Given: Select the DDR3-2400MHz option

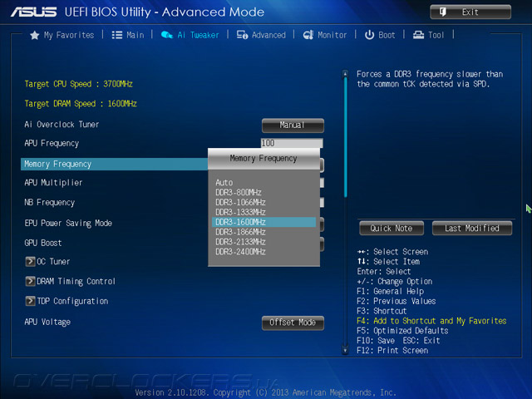Looking at the screenshot, I should [240, 252].
